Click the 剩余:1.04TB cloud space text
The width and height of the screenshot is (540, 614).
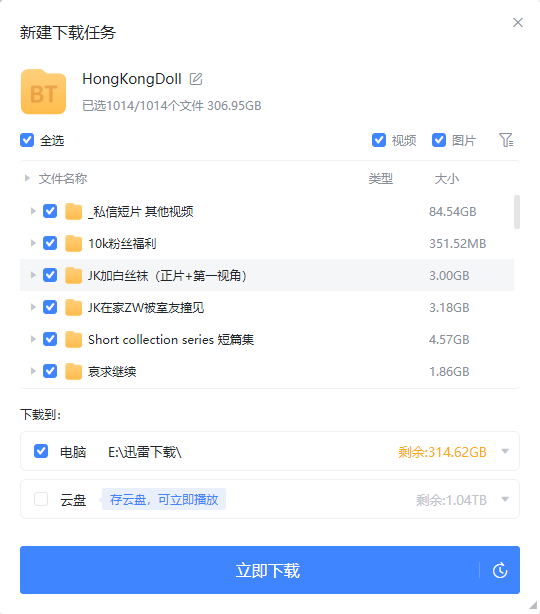(451, 500)
